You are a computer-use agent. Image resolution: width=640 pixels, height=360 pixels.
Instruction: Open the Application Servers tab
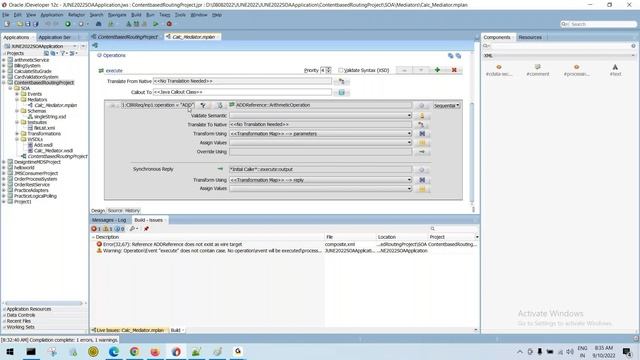[55, 37]
